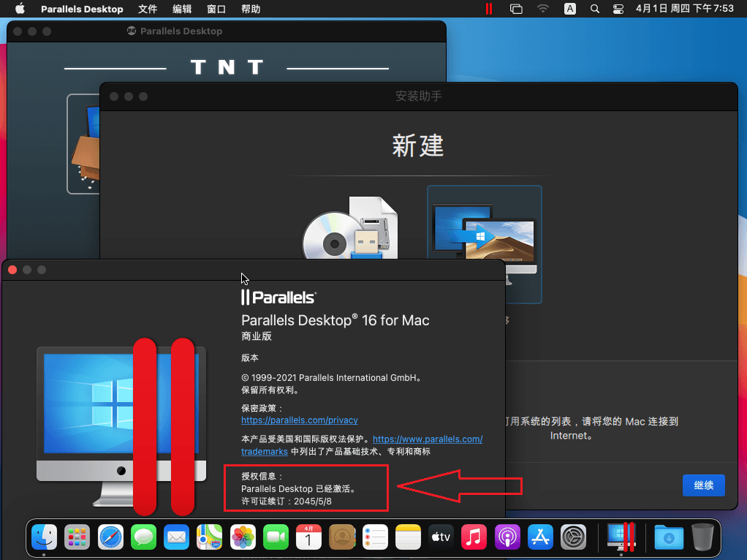
Task: Click the 许可证续订：2045/5/8 text
Action: (287, 501)
